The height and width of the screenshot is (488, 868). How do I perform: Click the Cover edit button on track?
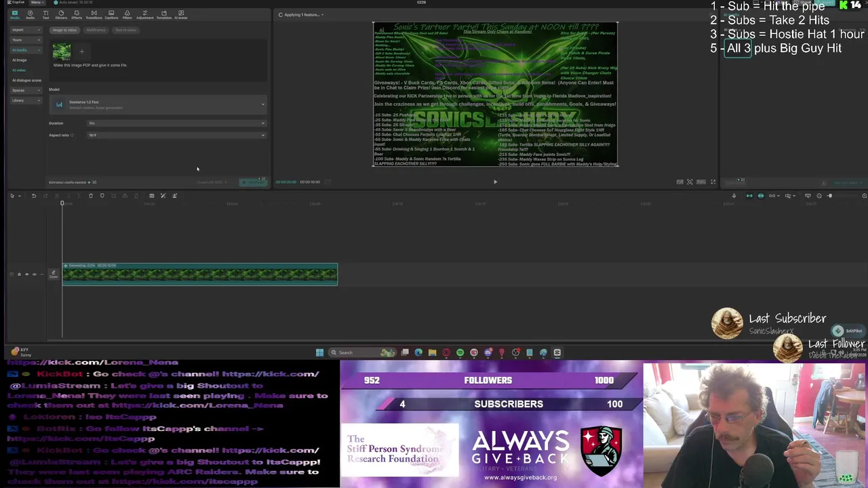point(54,274)
